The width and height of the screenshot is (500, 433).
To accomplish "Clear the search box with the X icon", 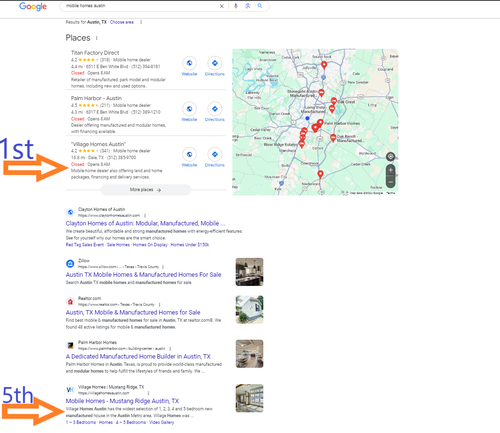I will [222, 6].
